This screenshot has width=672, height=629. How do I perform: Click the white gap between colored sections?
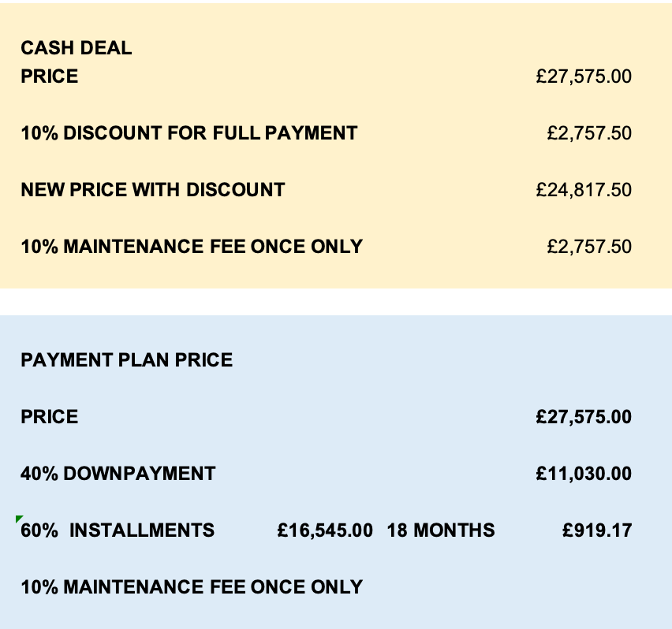tap(336, 302)
